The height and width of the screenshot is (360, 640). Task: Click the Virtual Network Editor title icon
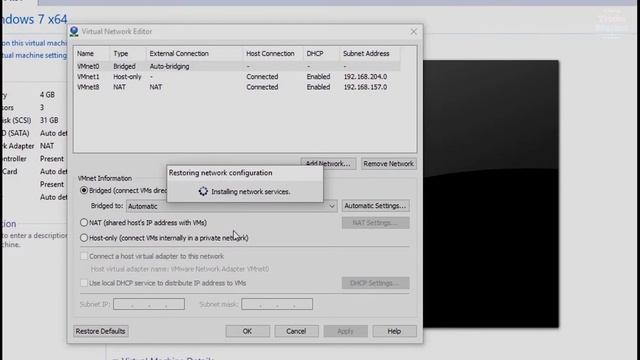coord(74,31)
